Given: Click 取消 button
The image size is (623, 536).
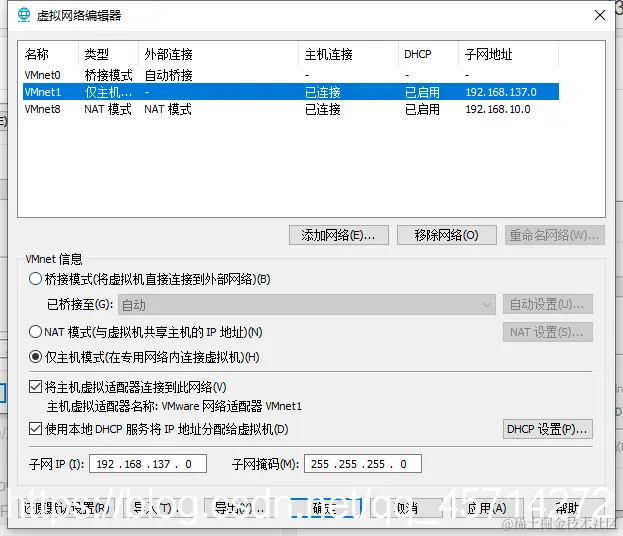Looking at the screenshot, I should (x=406, y=508).
